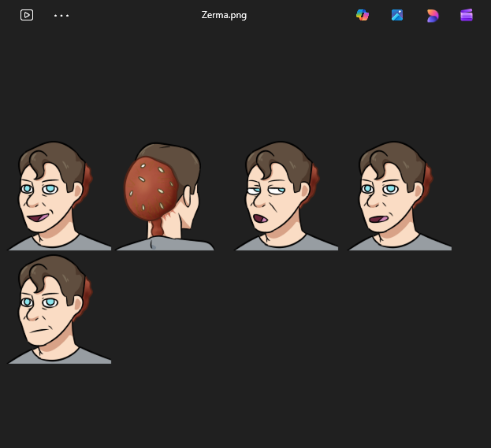Open the colorful Copilot icon
This screenshot has height=448, width=491.
coord(363,15)
